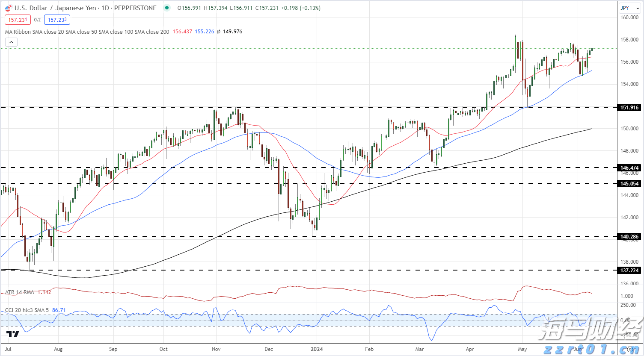Select the MA Ribbon indicator legend
The height and width of the screenshot is (356, 644).
click(x=87, y=32)
